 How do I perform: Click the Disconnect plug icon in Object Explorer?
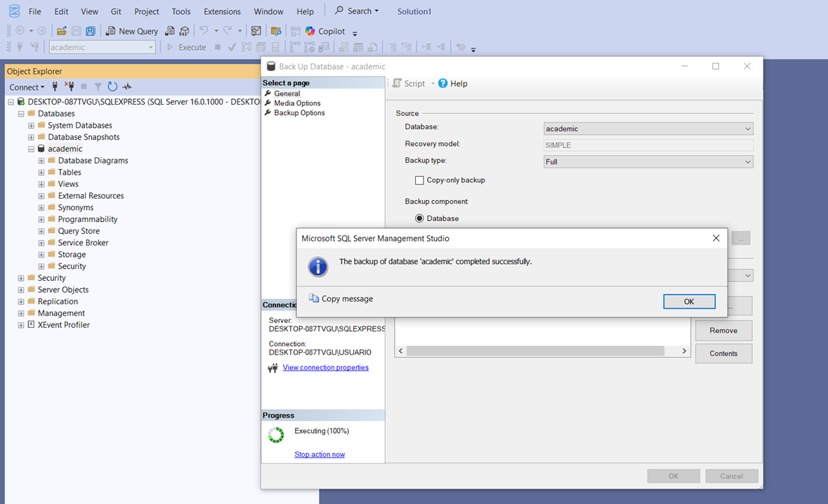70,86
